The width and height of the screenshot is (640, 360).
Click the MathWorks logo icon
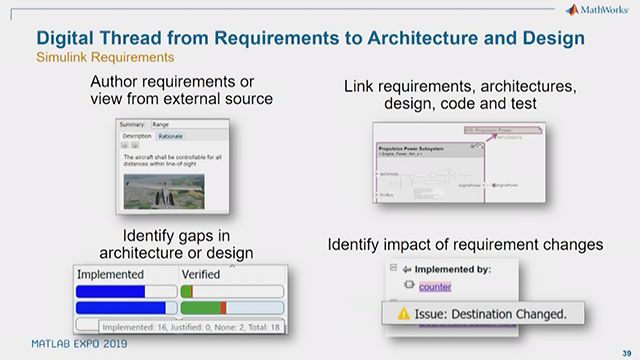tap(573, 9)
